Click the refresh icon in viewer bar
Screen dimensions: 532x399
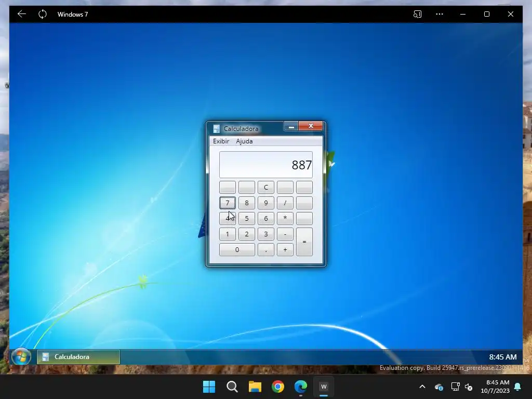(x=43, y=14)
